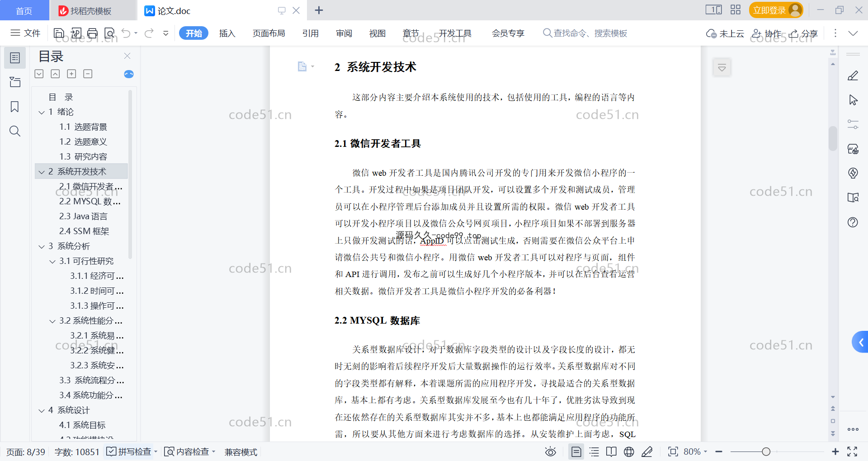Image resolution: width=868 pixels, height=461 pixels.
Task: Open the 页面布局 tab
Action: tap(269, 33)
